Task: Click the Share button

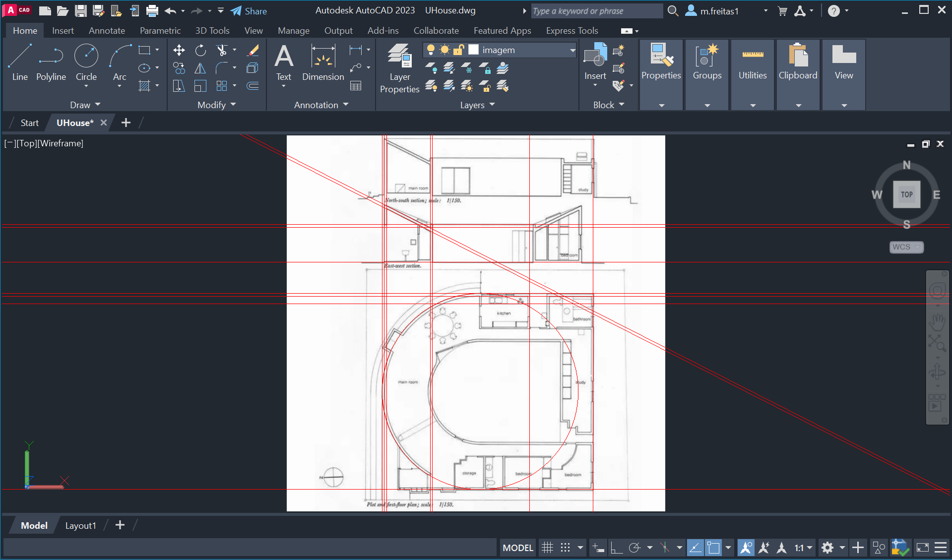Action: [x=249, y=11]
